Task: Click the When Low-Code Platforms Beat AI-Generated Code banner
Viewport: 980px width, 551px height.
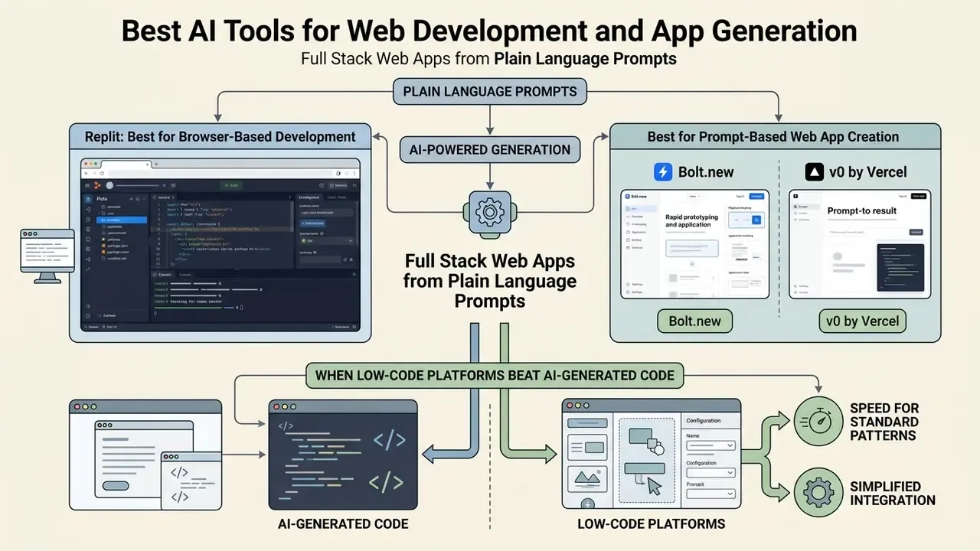Action: [x=495, y=375]
